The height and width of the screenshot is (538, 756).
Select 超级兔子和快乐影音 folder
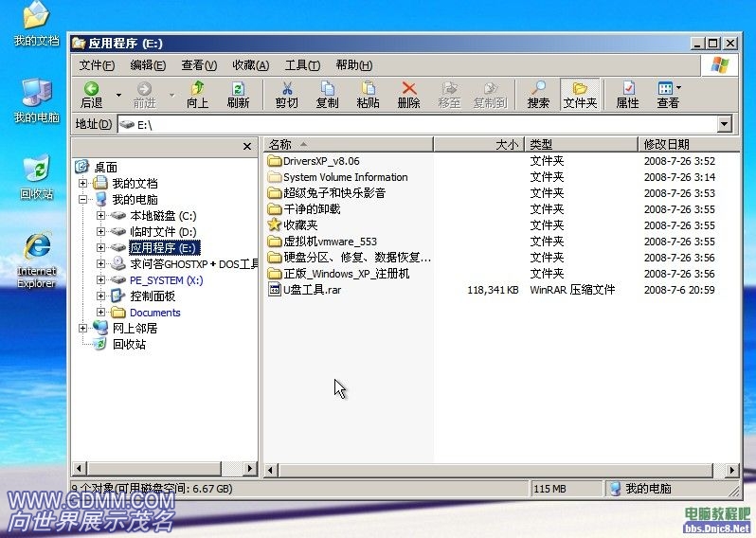334,193
